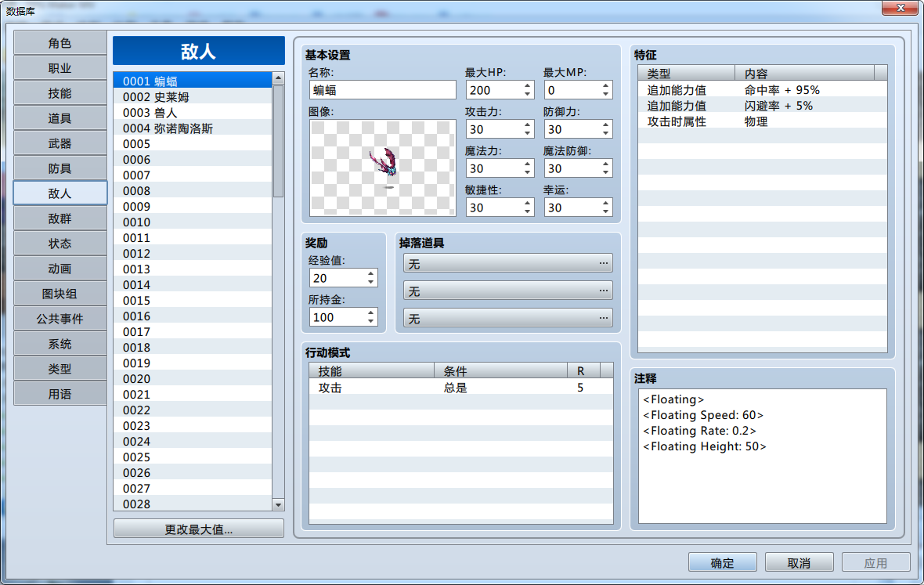Decrease the 防御力 value
The image size is (924, 585).
tap(606, 134)
